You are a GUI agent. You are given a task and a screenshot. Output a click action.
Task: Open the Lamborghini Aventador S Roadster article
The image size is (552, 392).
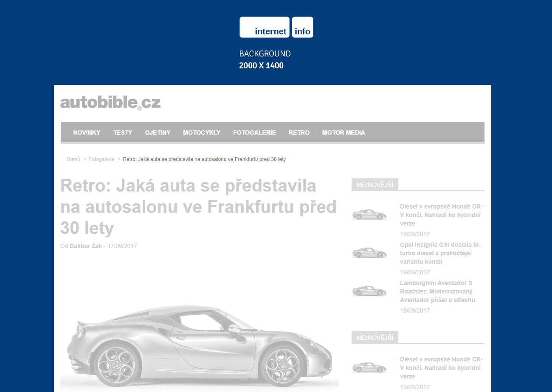pos(437,291)
